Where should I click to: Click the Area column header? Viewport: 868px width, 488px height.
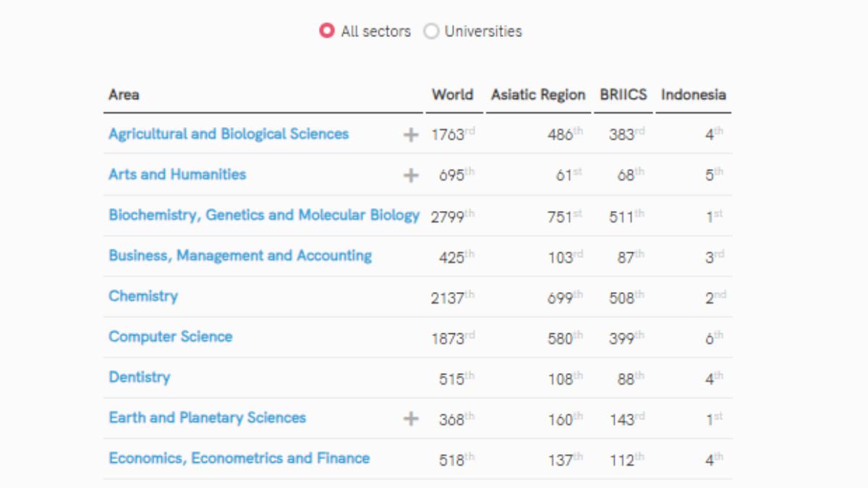click(124, 95)
